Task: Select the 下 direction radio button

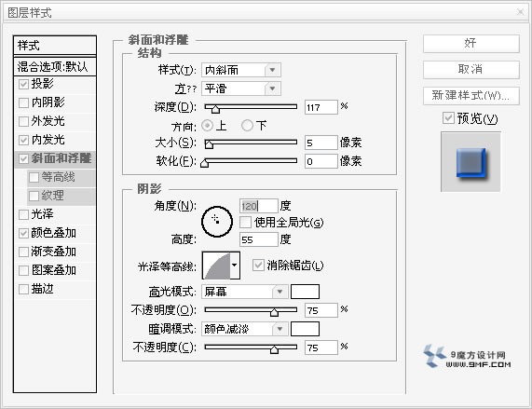Action: [x=247, y=125]
